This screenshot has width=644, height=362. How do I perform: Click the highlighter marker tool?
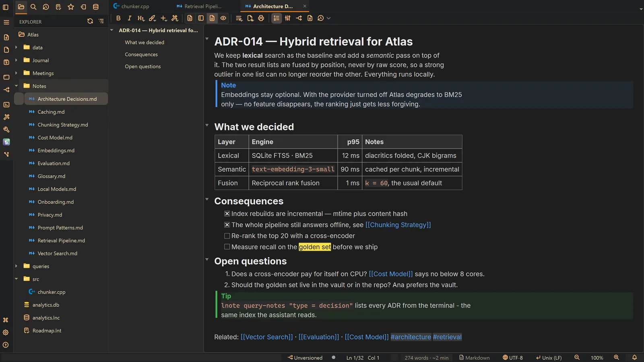pos(152,18)
